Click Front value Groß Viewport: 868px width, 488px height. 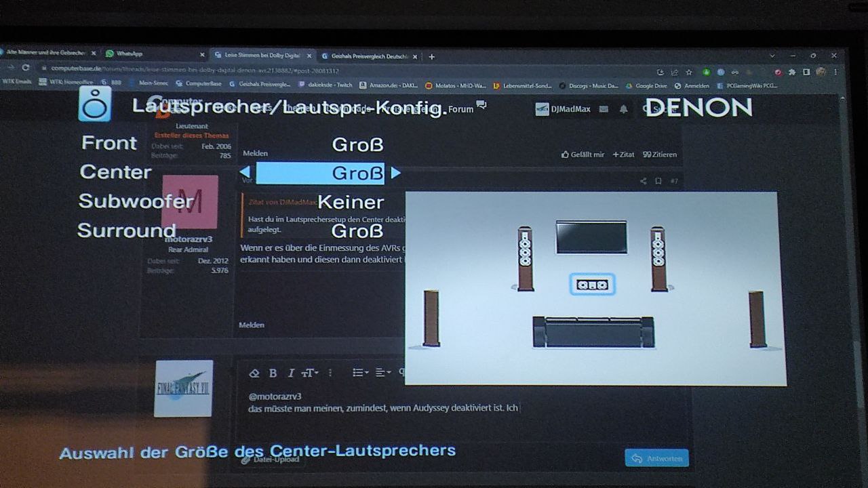point(357,144)
